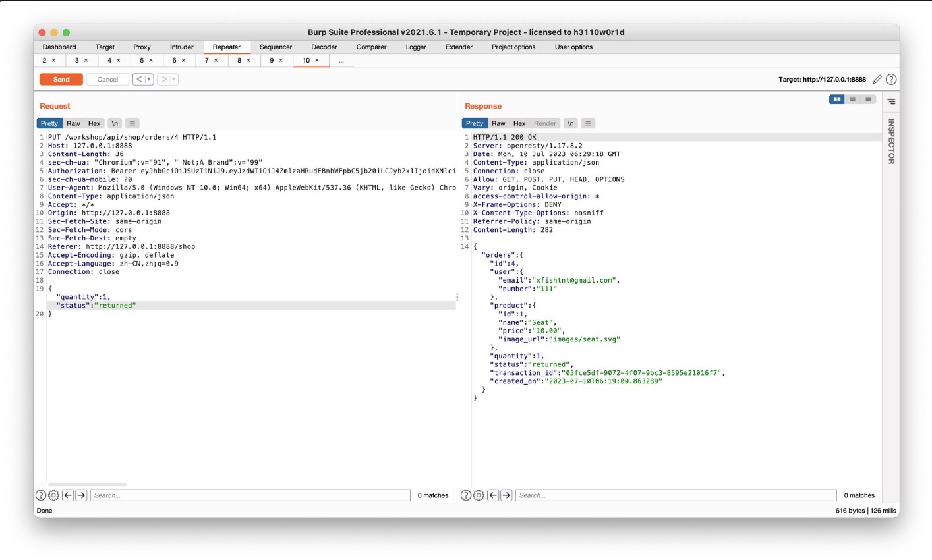Select response Raw view
This screenshot has height=560, width=932.
(498, 123)
